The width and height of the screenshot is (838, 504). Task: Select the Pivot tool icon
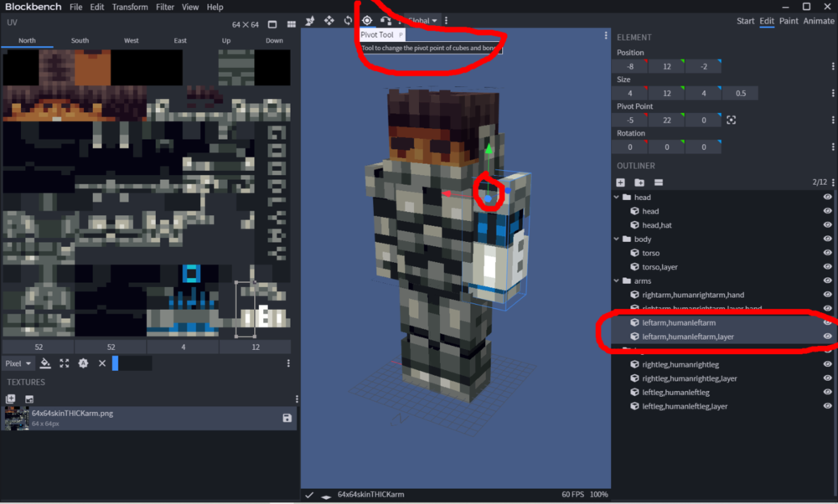coord(367,21)
